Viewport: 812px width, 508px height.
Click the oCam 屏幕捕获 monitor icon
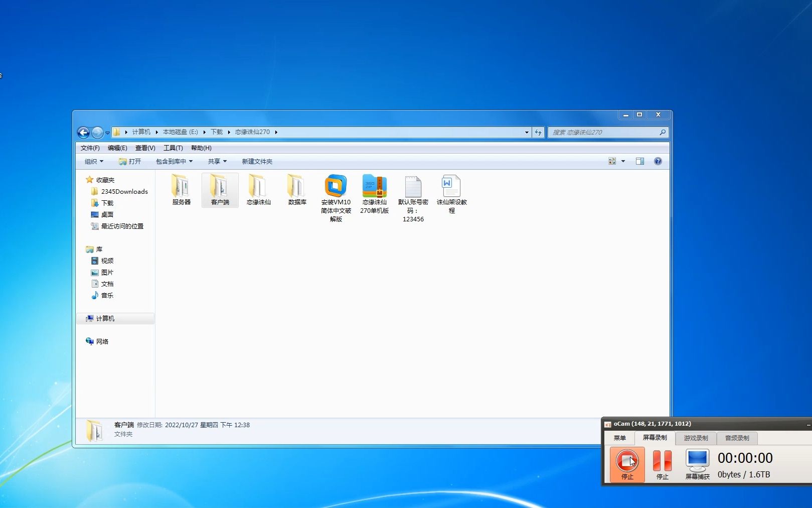click(x=697, y=464)
